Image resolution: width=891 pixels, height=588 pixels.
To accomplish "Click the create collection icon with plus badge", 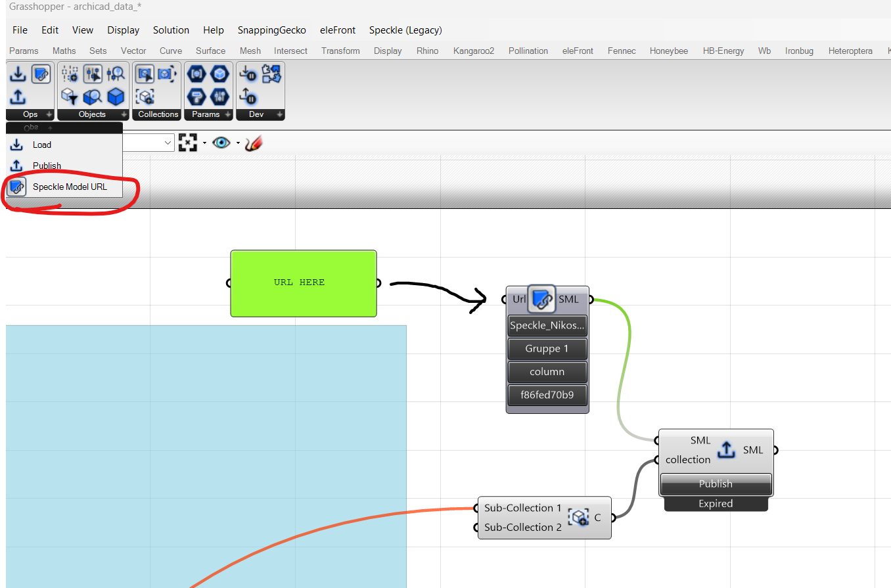I will point(145,97).
